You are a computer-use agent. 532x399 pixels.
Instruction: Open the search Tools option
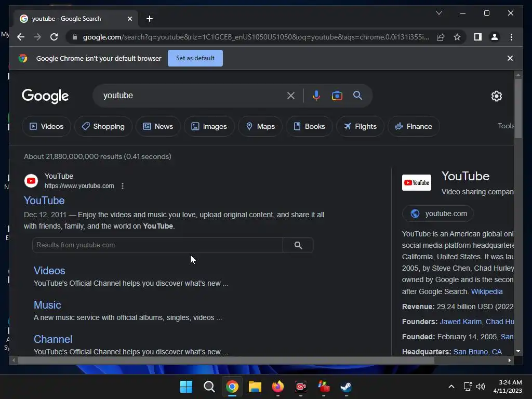click(506, 126)
